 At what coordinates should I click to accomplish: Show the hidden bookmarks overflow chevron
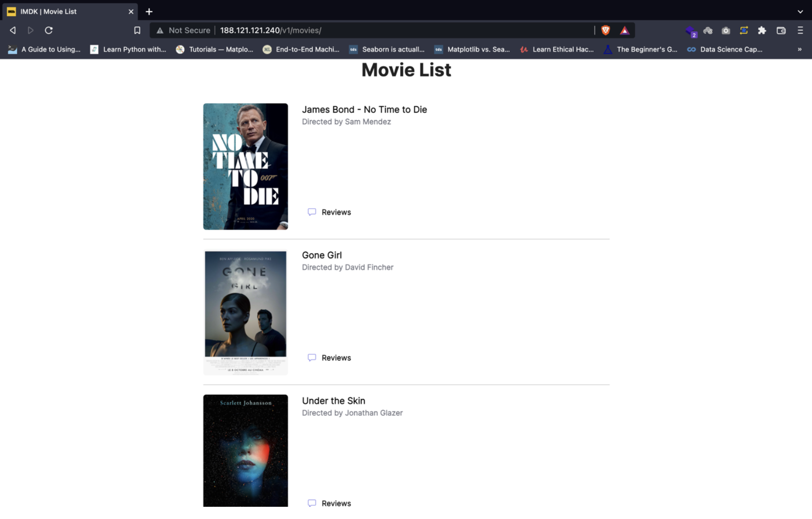800,49
